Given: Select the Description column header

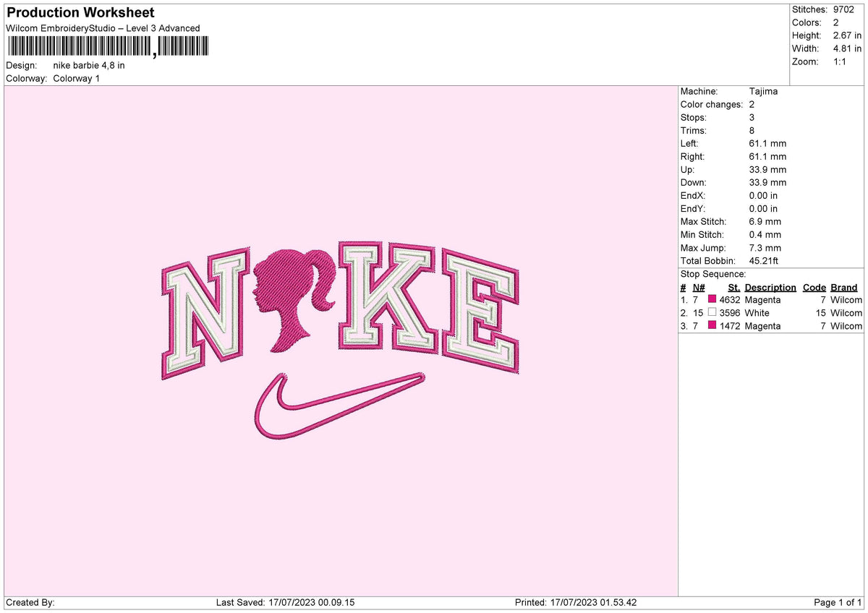Looking at the screenshot, I should 770,287.
